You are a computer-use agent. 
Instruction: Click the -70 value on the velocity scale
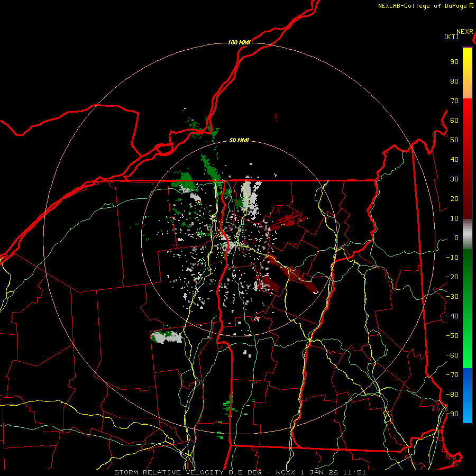[x=452, y=375]
